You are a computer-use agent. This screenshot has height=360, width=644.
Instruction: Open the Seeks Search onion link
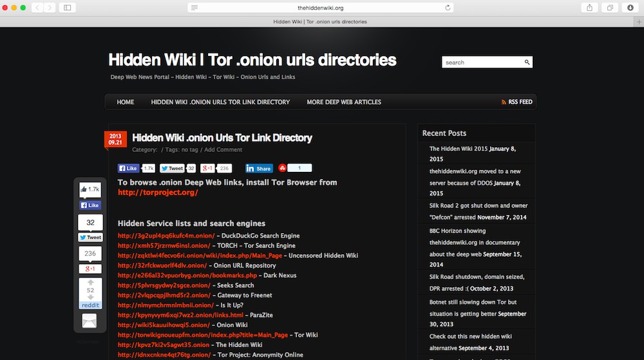point(164,285)
